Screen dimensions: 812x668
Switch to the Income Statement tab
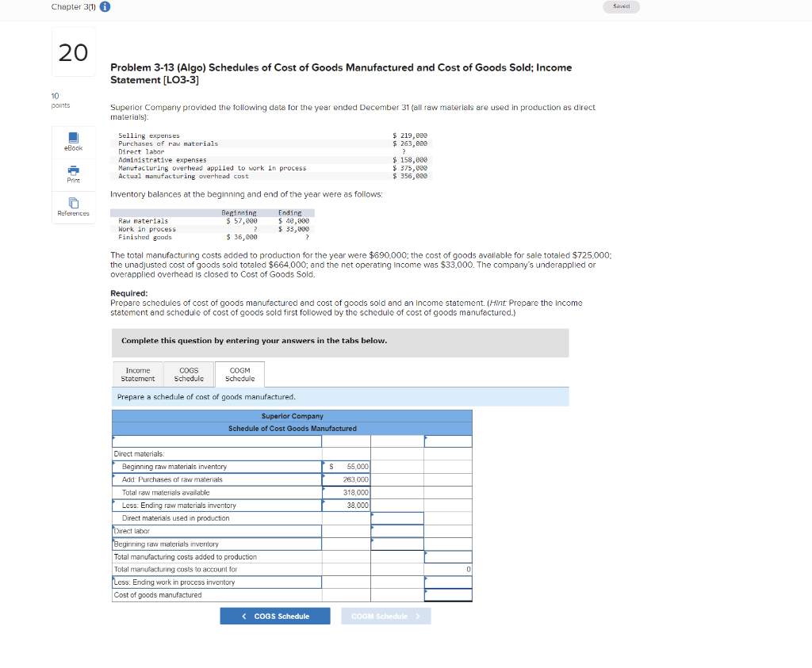coord(137,373)
